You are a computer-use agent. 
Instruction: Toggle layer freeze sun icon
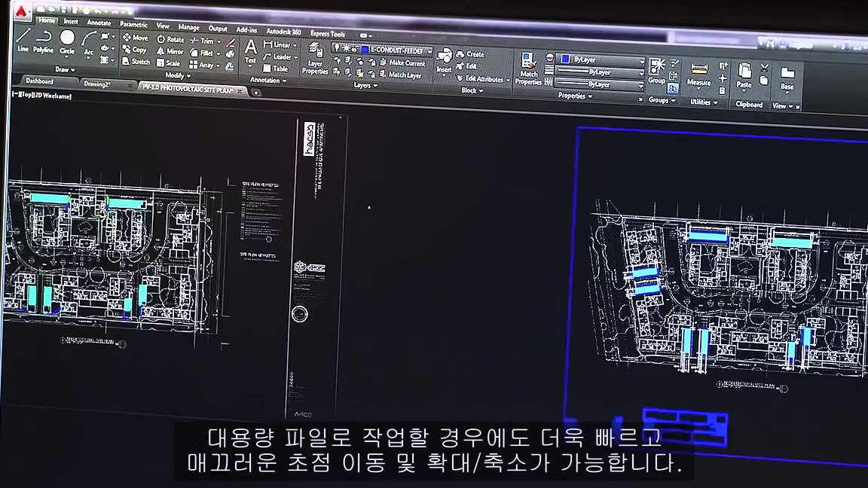[345, 48]
